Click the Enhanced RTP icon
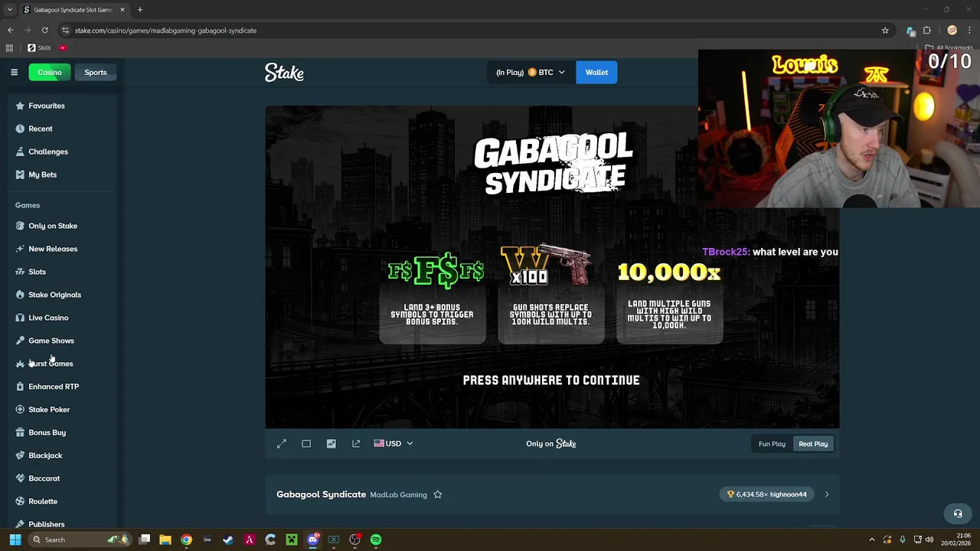The height and width of the screenshot is (551, 980). [x=20, y=386]
